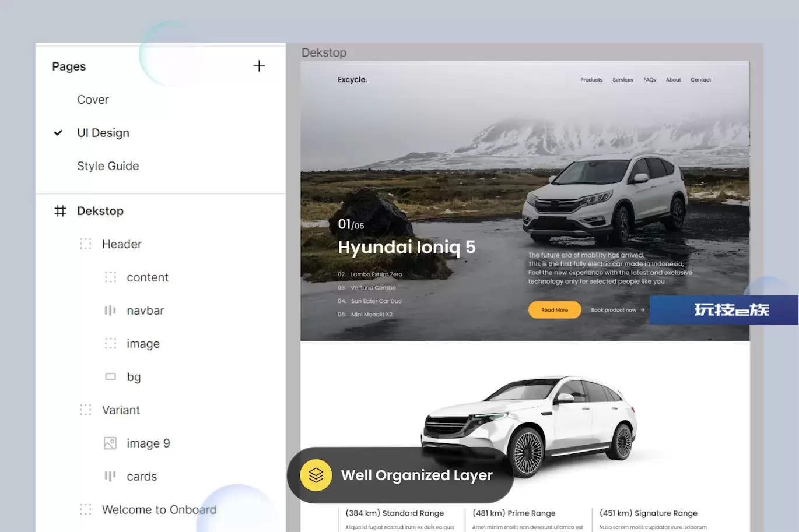Viewport: 799px width, 532px height.
Task: Open About nav link in design
Action: pyautogui.click(x=674, y=80)
